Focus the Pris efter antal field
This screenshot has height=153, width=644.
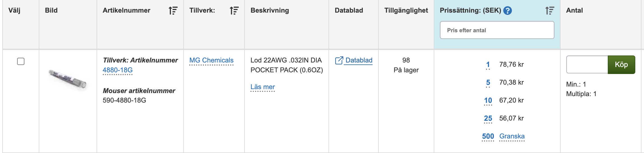click(x=497, y=30)
